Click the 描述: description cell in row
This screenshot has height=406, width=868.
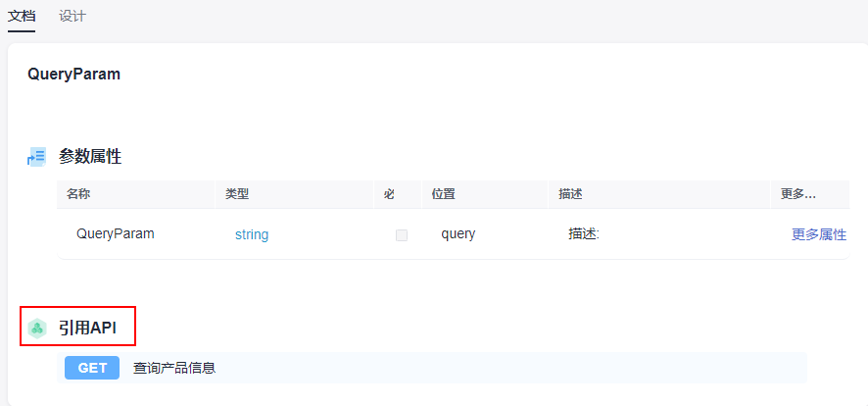pyautogui.click(x=584, y=234)
